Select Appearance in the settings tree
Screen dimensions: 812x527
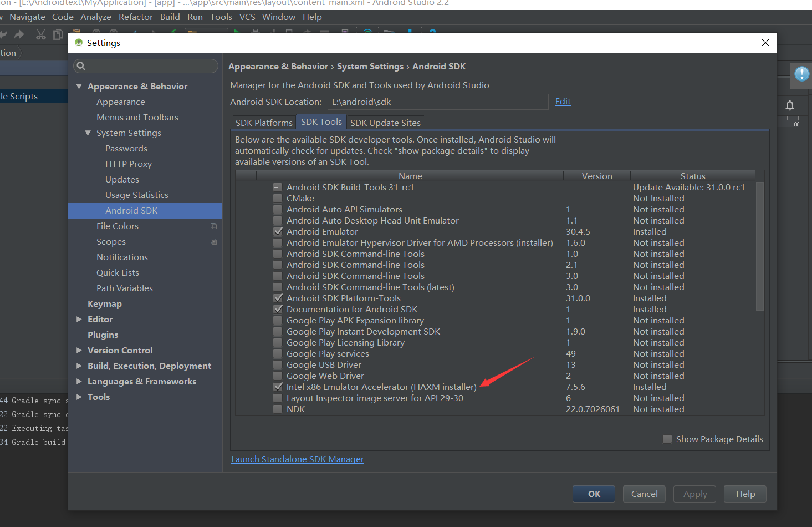pyautogui.click(x=120, y=102)
